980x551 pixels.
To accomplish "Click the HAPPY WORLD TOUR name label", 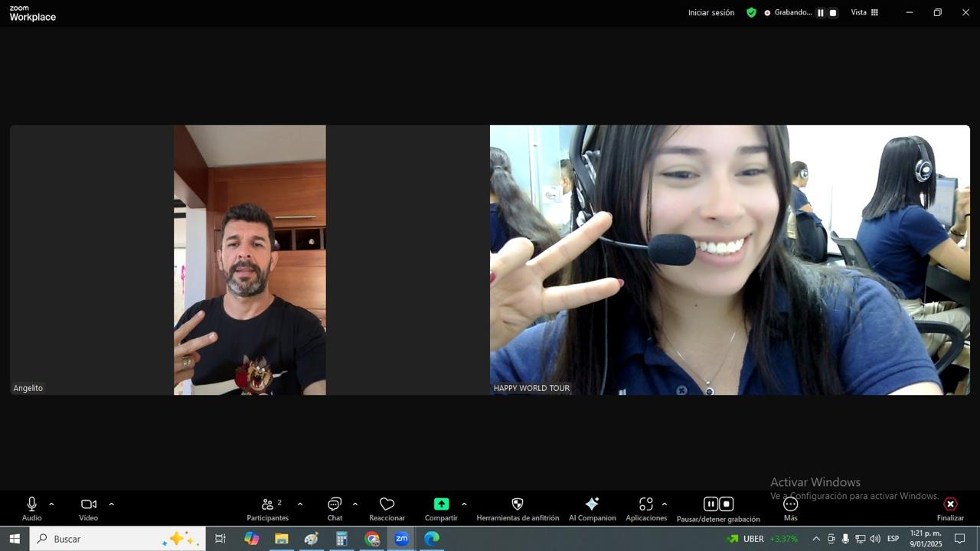I will 531,388.
